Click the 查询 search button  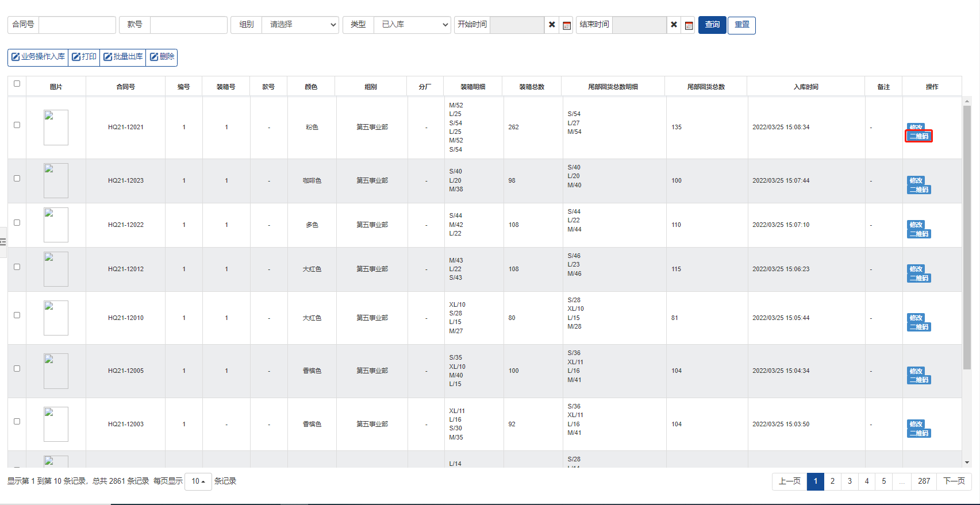tap(712, 25)
